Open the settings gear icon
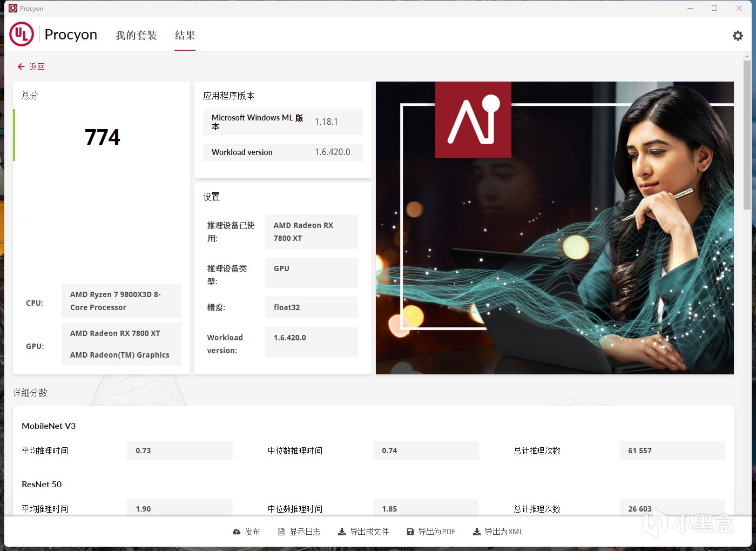Screen dimensions: 756x551 pos(738,36)
